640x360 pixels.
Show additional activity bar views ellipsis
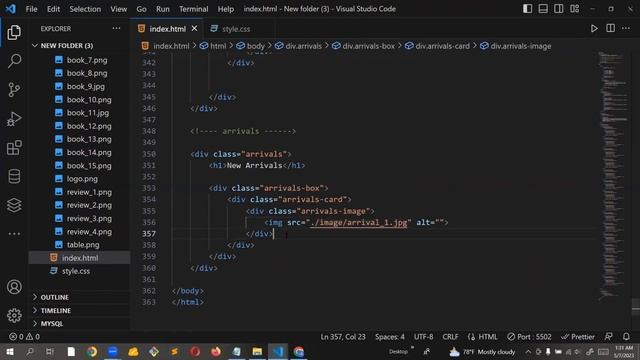(x=14, y=234)
